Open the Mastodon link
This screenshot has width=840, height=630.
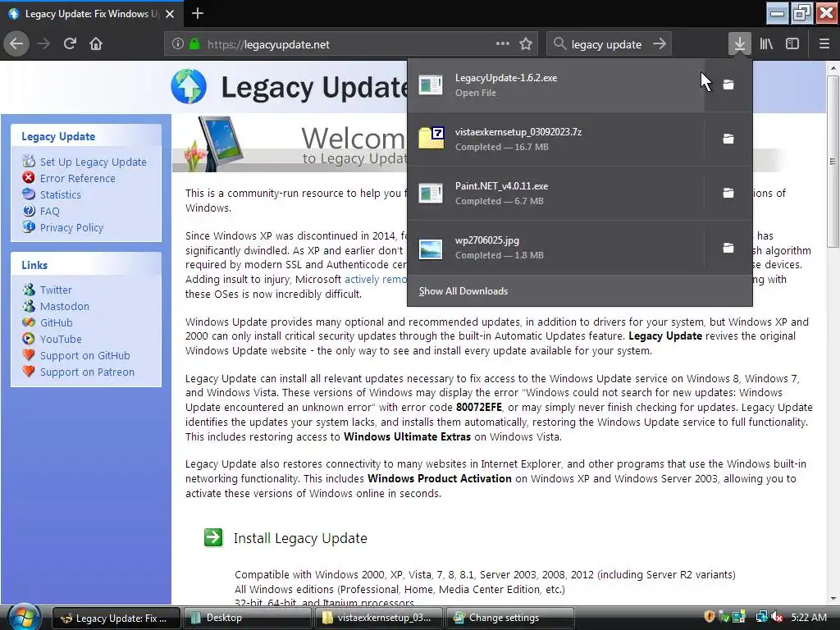click(64, 307)
